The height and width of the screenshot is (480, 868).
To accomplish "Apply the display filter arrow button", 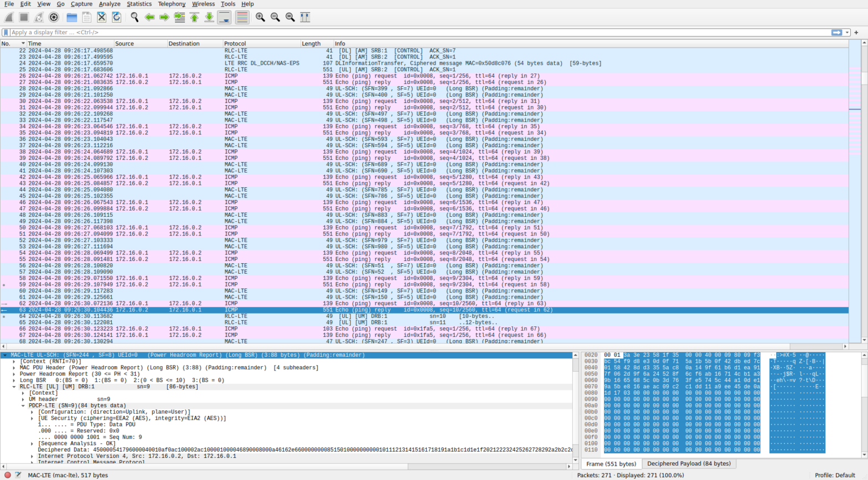I will [x=836, y=33].
